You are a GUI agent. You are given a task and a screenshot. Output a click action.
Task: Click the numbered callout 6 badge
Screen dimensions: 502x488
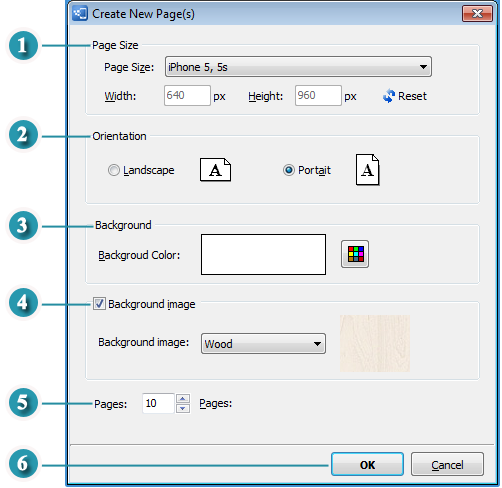pyautogui.click(x=23, y=463)
